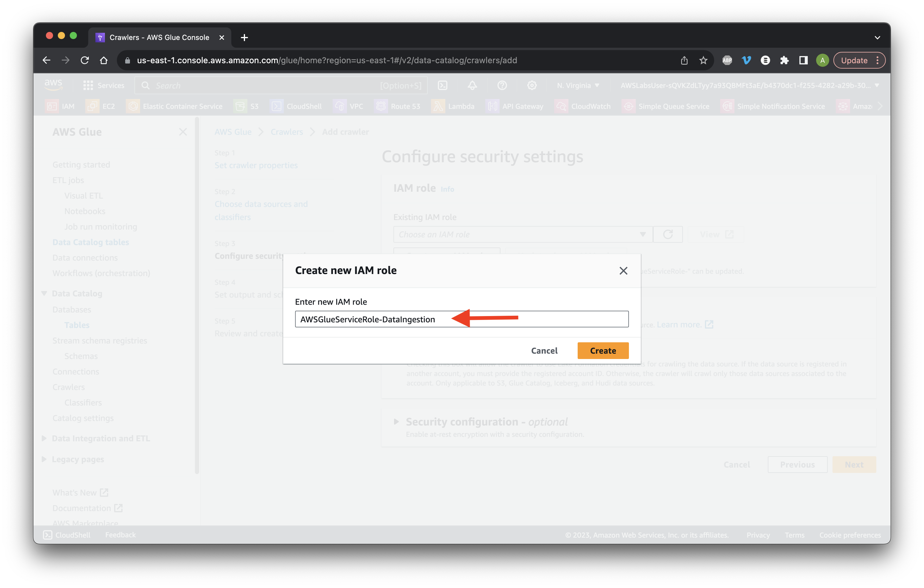The image size is (924, 588).
Task: Open the notifications bell icon
Action: coord(472,85)
